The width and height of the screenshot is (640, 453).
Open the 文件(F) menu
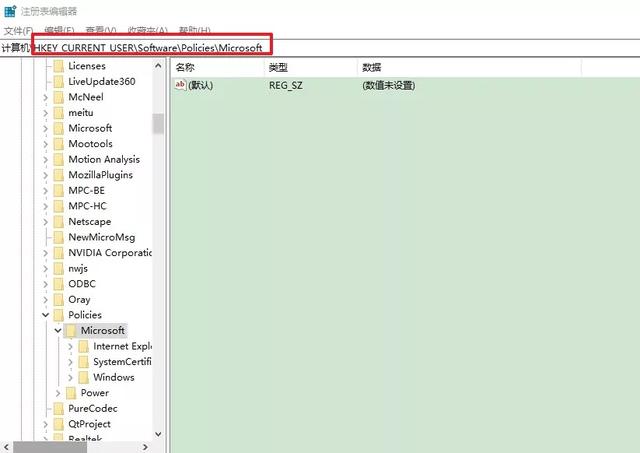click(18, 31)
